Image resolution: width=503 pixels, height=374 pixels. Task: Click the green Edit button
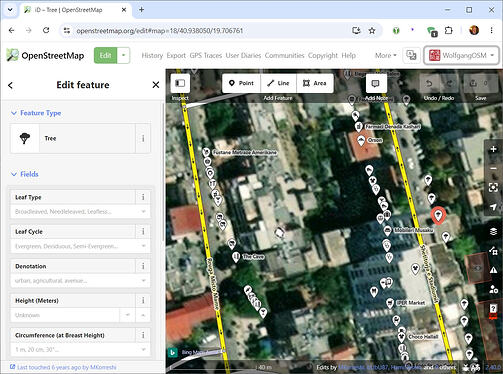coord(105,55)
